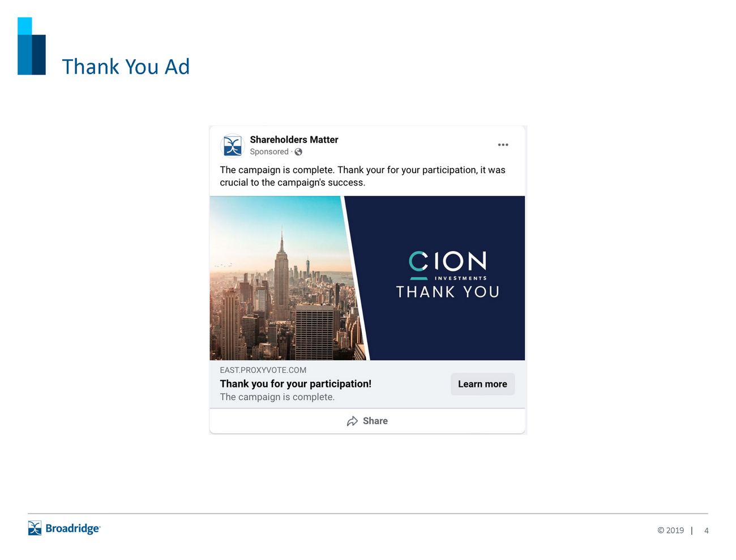Open the Shareholders Matter page name
Viewport: 736px width, 560px height.
(294, 140)
